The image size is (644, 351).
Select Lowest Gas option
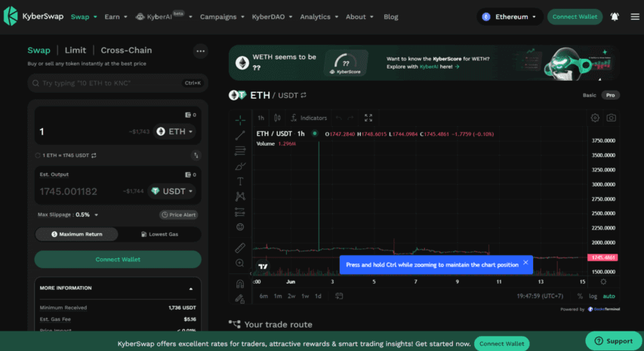(159, 234)
